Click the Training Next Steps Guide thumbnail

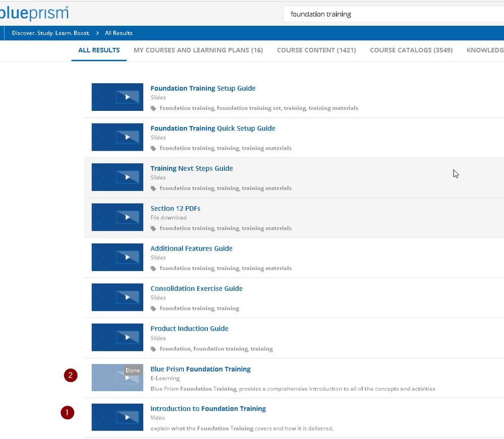118,177
